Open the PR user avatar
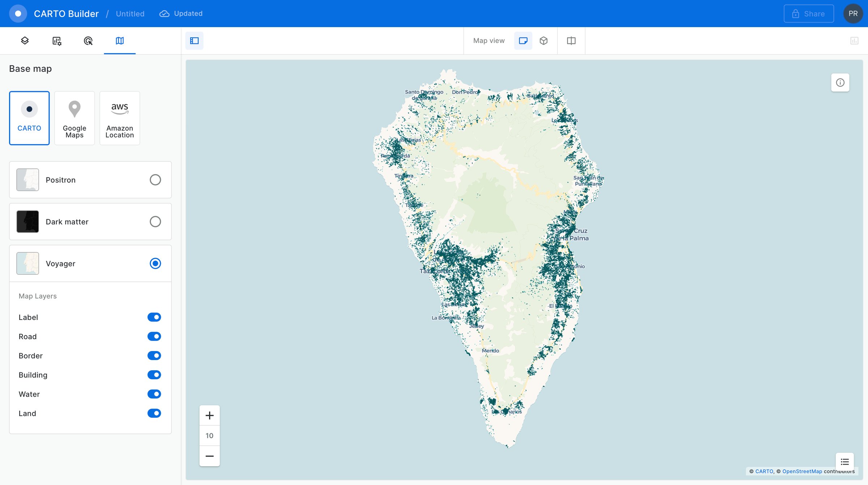The width and height of the screenshot is (868, 485). [x=853, y=14]
